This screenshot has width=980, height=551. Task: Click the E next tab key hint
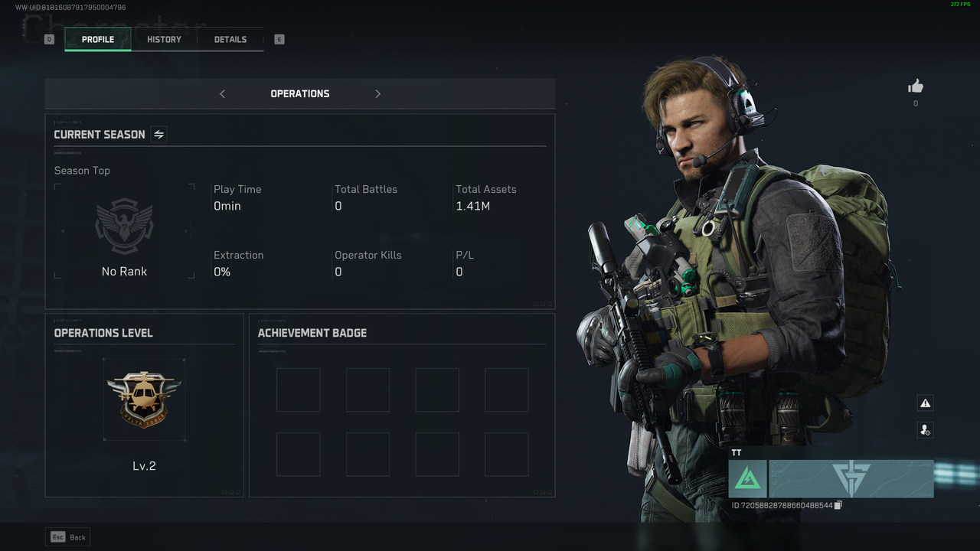click(279, 39)
